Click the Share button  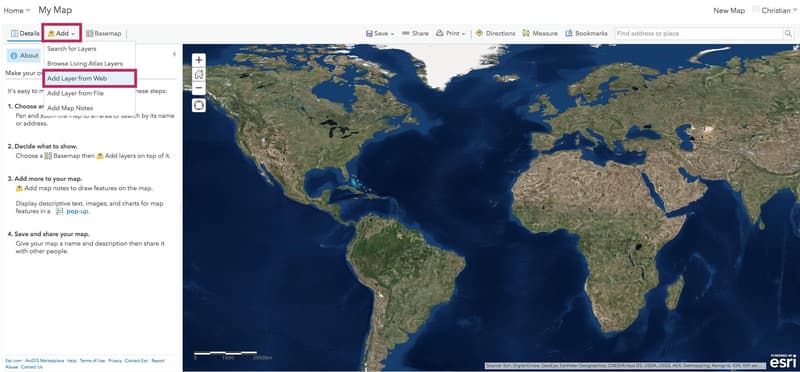pyautogui.click(x=415, y=33)
